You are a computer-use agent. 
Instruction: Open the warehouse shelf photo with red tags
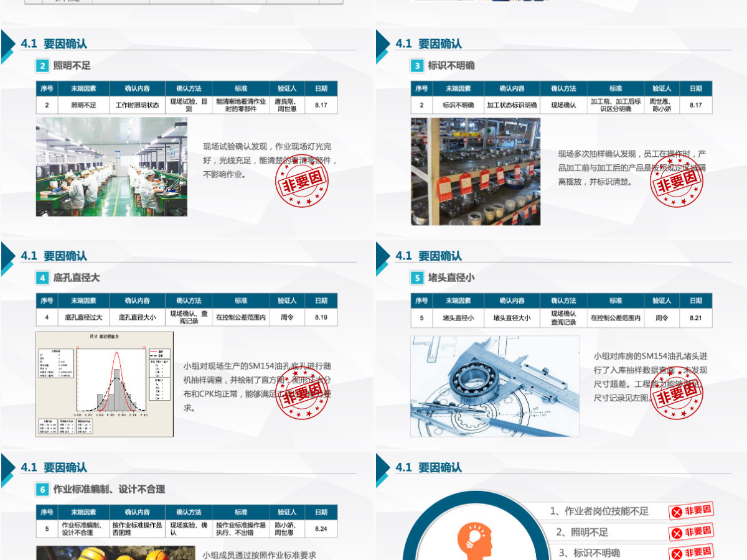[x=476, y=171]
